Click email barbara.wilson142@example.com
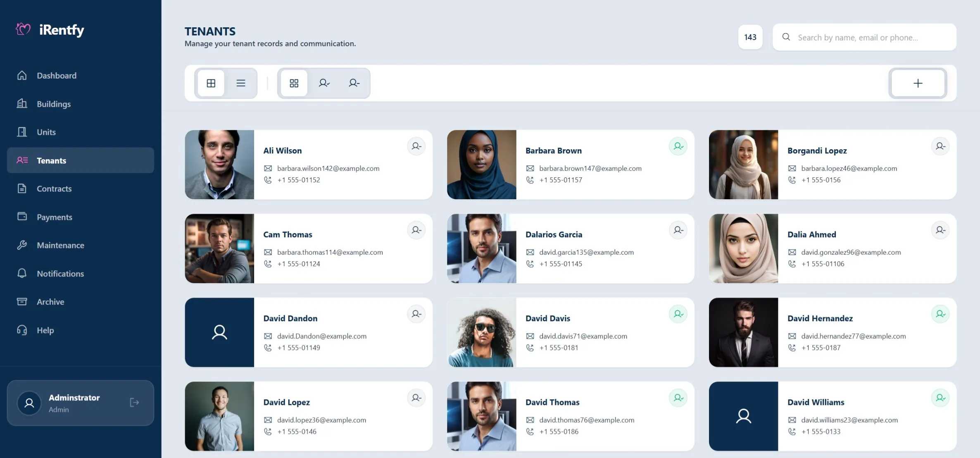Screen dimensions: 980x458 click(328, 169)
